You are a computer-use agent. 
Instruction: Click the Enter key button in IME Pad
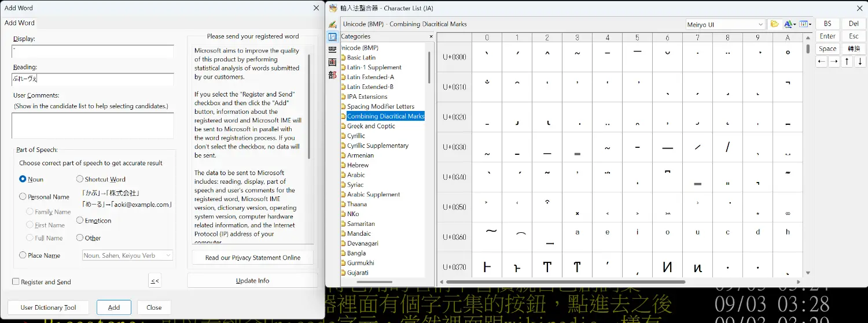pos(827,36)
